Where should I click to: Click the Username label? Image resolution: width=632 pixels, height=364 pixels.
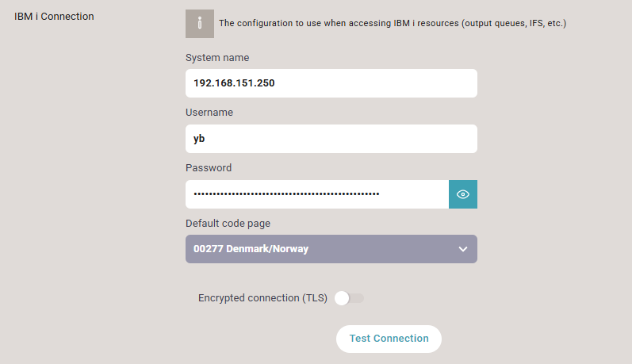pyautogui.click(x=209, y=113)
